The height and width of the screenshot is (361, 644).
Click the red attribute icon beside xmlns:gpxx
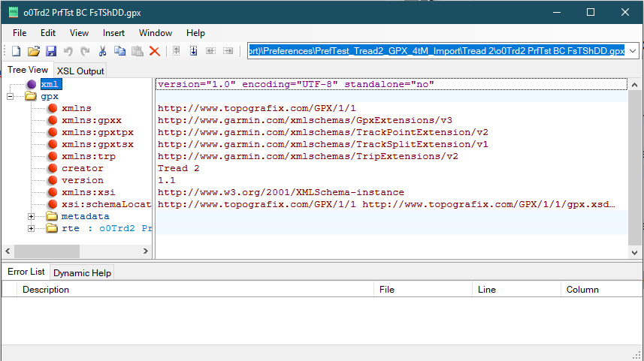(x=53, y=120)
